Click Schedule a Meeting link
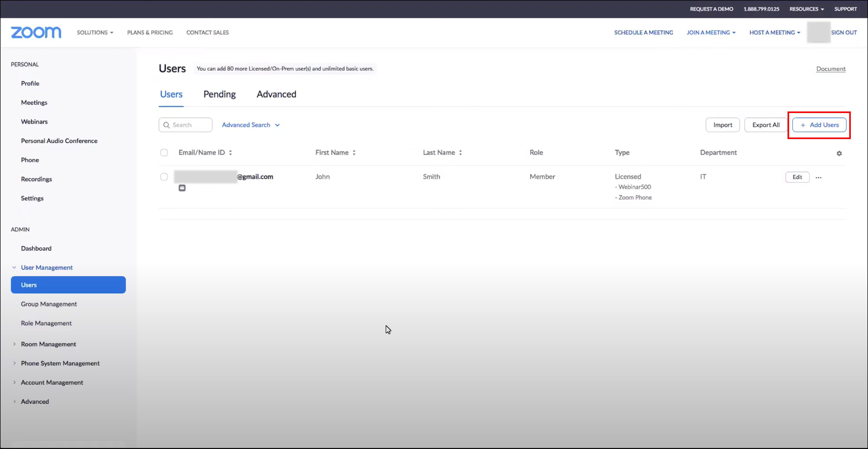This screenshot has width=868, height=449. tap(643, 32)
